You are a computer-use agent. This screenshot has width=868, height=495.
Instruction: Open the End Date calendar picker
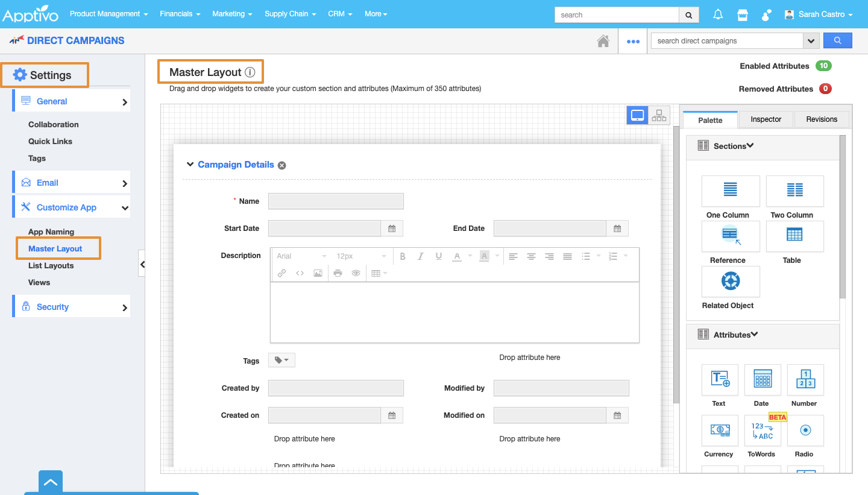point(617,229)
